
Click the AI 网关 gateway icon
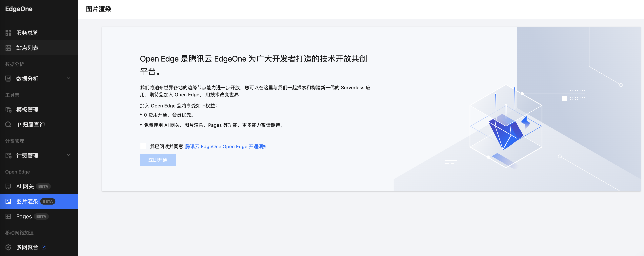8,186
